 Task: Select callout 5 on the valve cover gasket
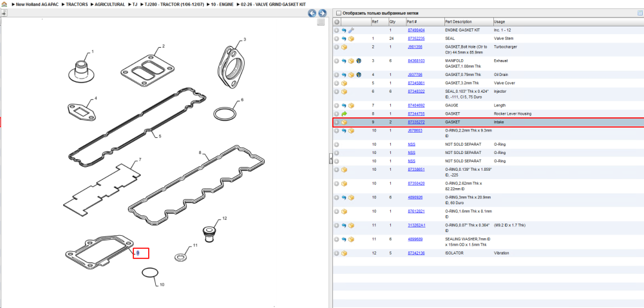pos(160,136)
